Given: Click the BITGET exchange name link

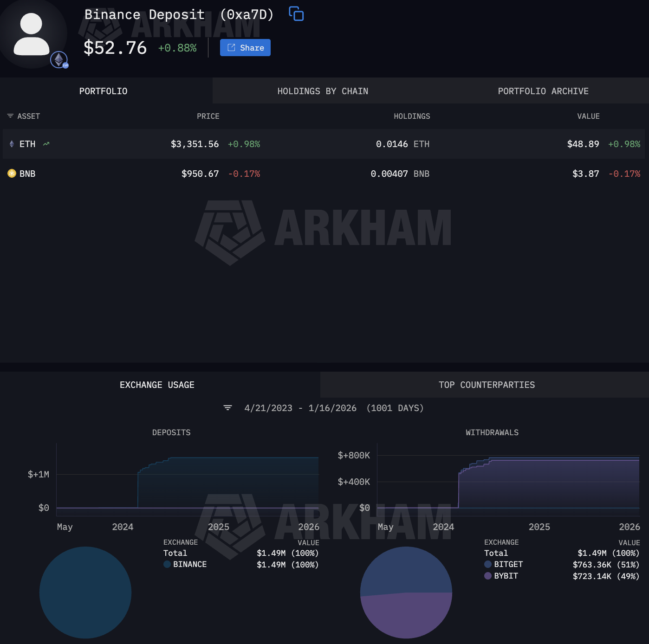Looking at the screenshot, I should [x=509, y=565].
